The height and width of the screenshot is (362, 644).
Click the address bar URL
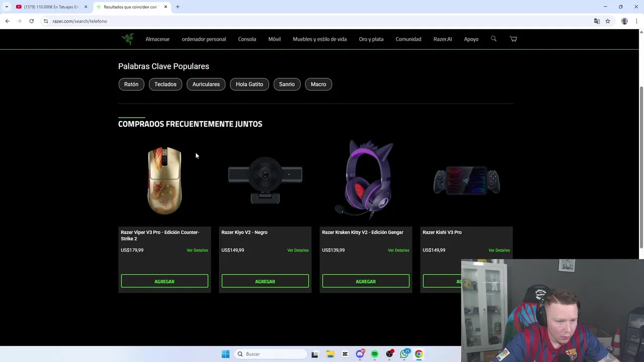[79, 21]
